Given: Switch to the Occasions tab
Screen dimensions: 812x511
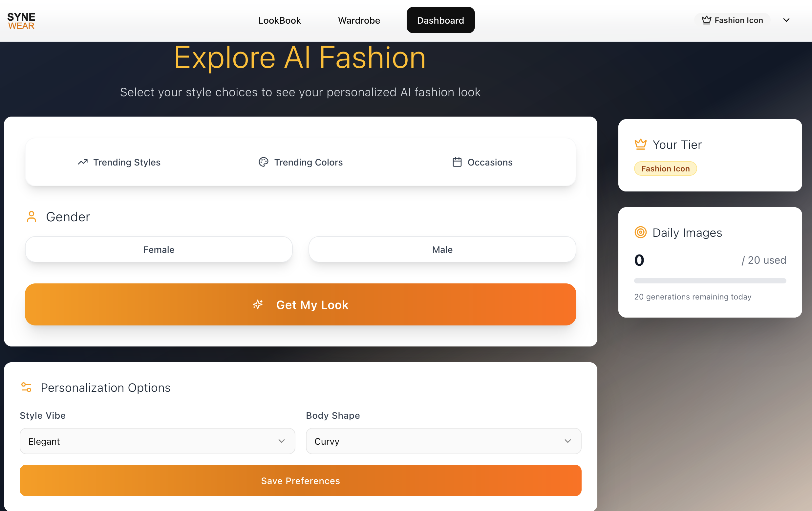Looking at the screenshot, I should click(x=482, y=162).
